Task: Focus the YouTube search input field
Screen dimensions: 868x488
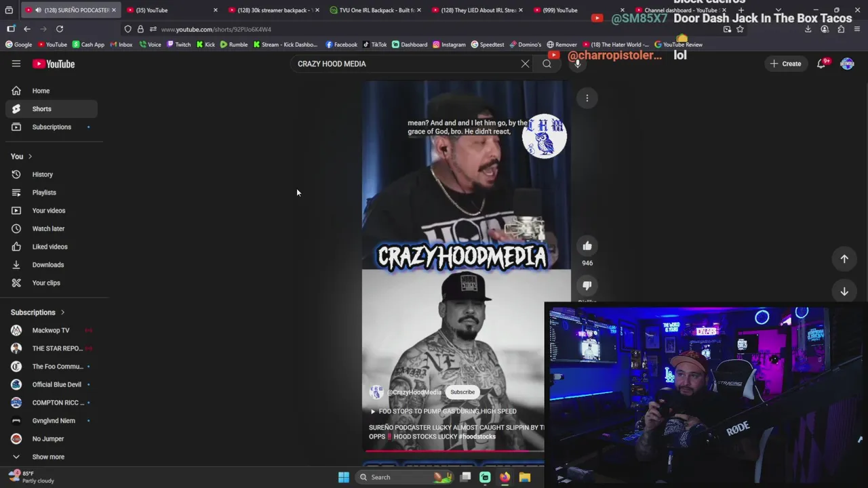Action: pos(404,64)
